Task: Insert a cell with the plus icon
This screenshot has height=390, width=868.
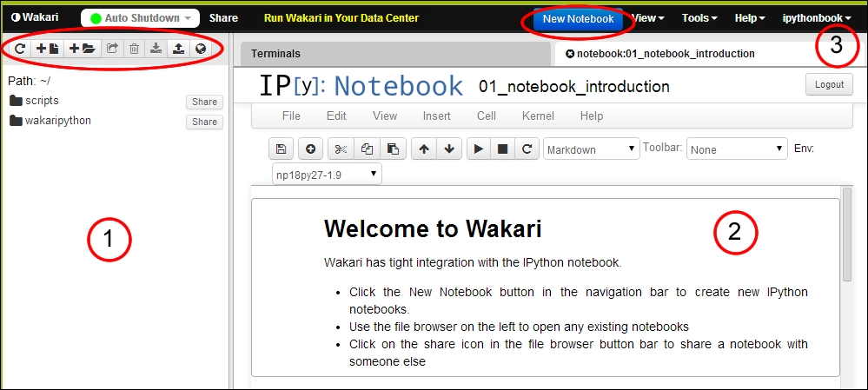Action: pos(310,149)
